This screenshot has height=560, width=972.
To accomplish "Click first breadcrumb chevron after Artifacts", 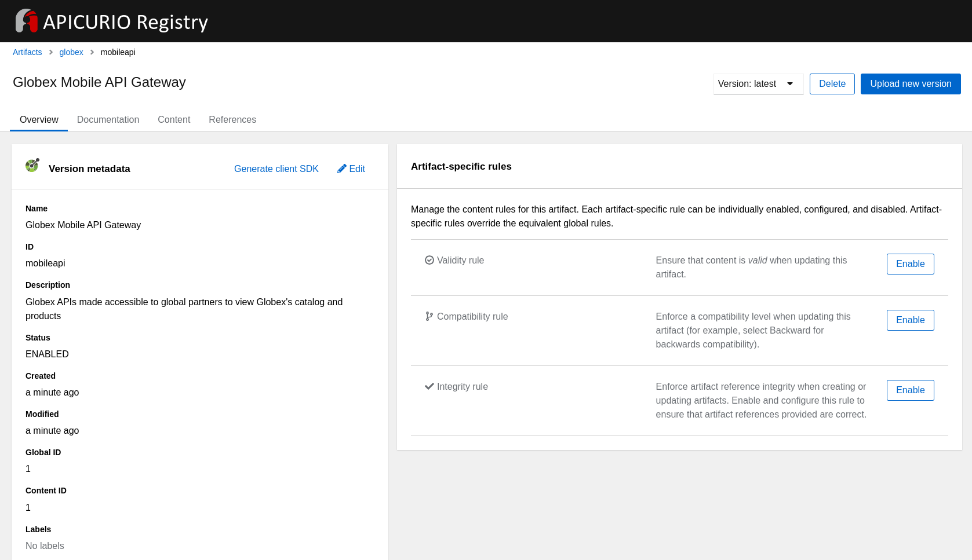I will (x=51, y=52).
